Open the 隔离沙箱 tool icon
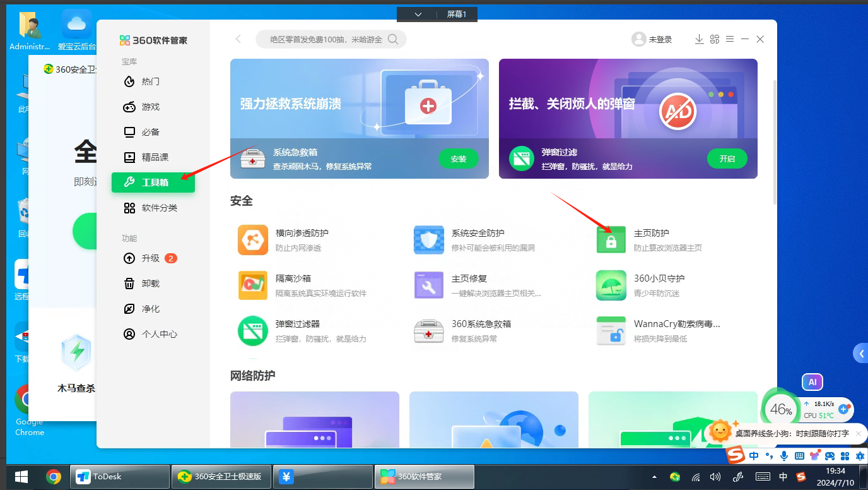The height and width of the screenshot is (490, 868). coord(253,285)
